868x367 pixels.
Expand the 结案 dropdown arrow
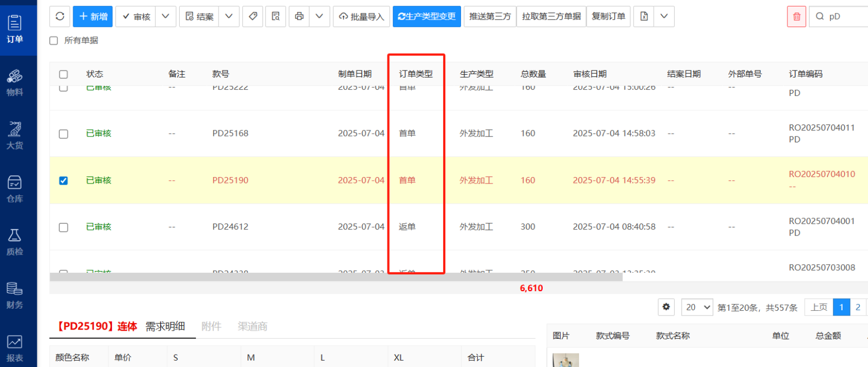(229, 16)
